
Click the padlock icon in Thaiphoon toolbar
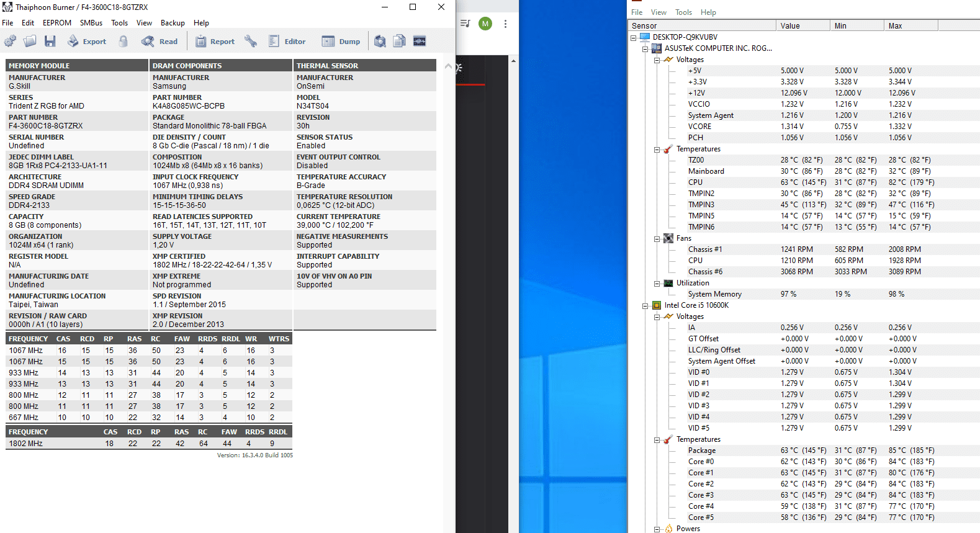(124, 41)
